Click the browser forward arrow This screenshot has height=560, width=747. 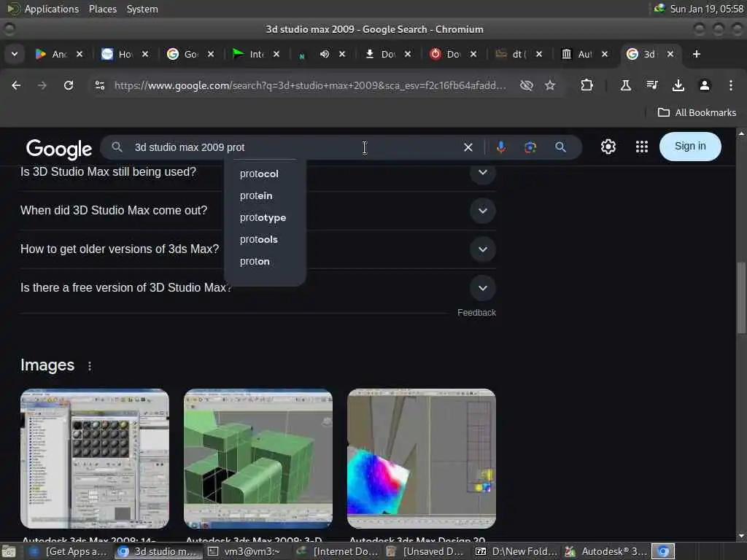(42, 85)
